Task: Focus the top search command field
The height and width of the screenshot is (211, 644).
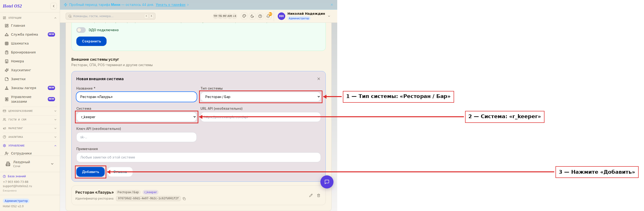Action: point(111,16)
